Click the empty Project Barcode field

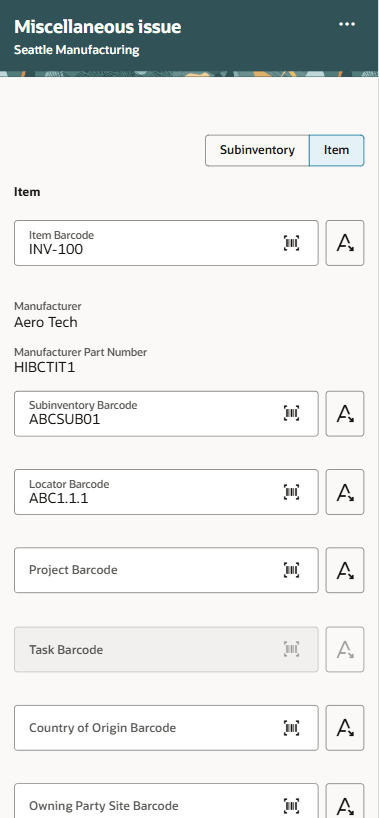tap(166, 570)
